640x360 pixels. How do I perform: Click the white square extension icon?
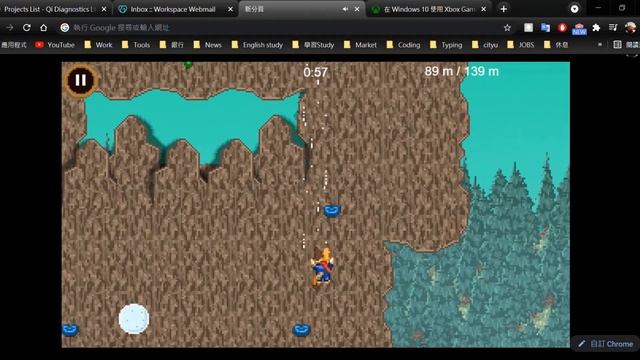point(528,27)
